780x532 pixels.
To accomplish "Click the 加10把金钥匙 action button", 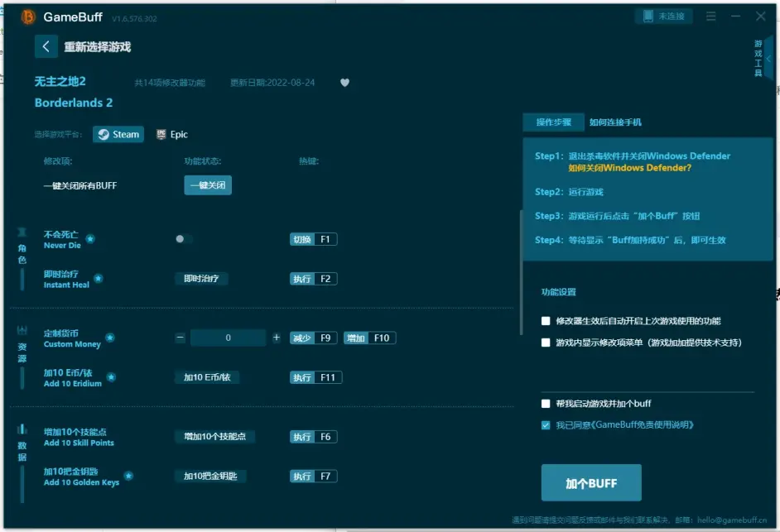I will tap(210, 476).
